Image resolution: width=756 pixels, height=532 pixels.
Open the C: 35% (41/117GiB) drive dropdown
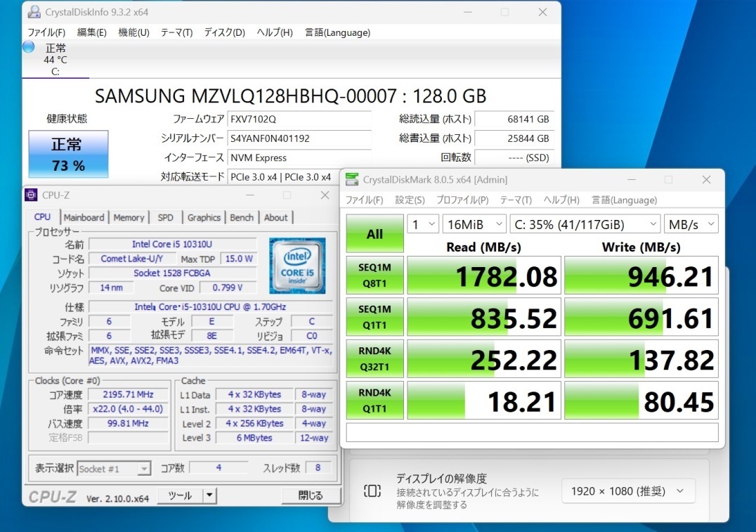pyautogui.click(x=585, y=224)
